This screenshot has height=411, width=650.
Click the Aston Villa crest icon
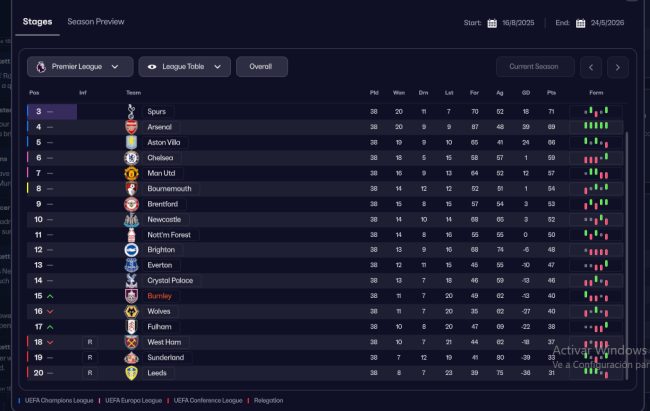[x=130, y=142]
